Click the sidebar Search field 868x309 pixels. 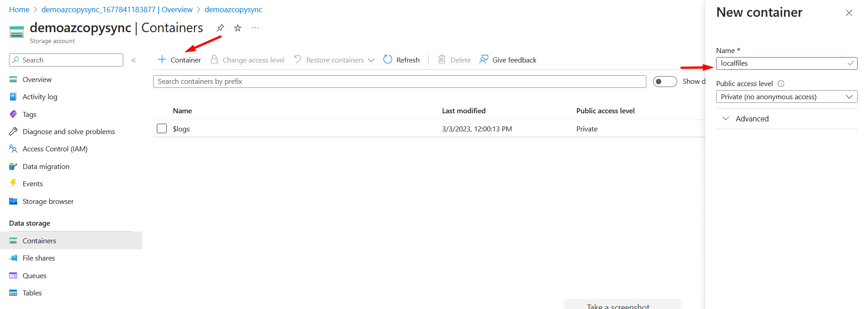click(66, 60)
